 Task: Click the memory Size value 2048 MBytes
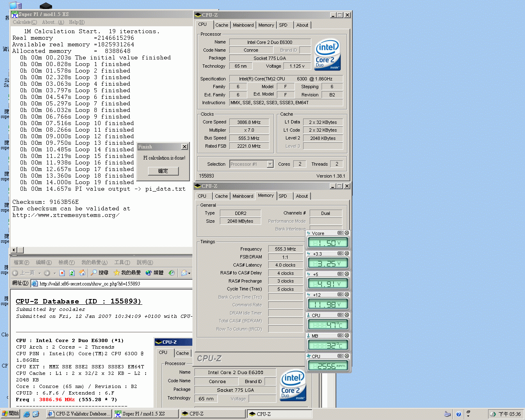240,221
